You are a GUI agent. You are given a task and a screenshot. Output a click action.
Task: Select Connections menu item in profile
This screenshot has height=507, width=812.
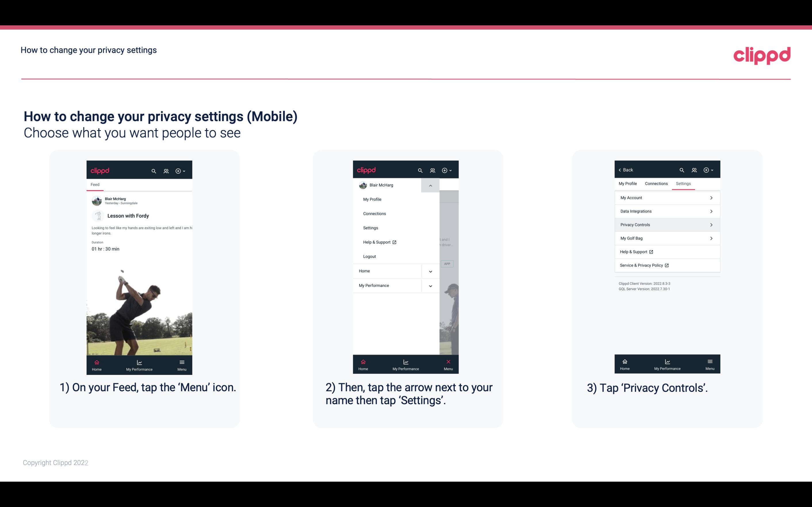pos(374,213)
